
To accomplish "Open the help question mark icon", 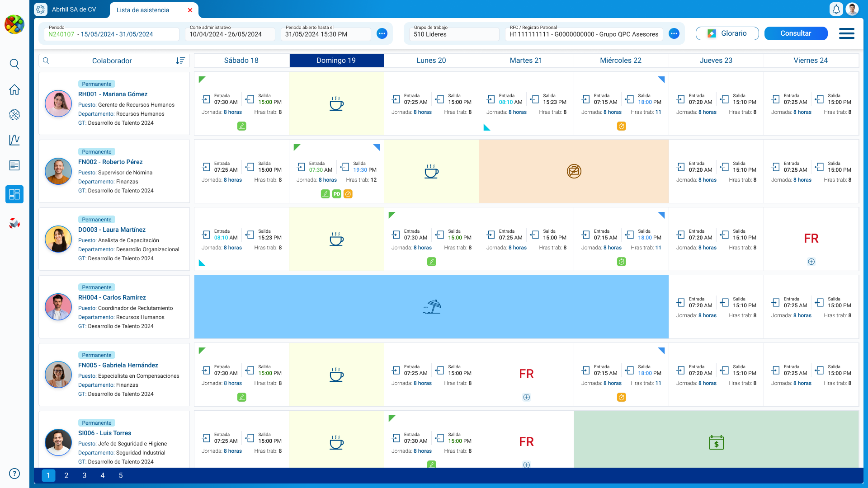I will [x=14, y=474].
